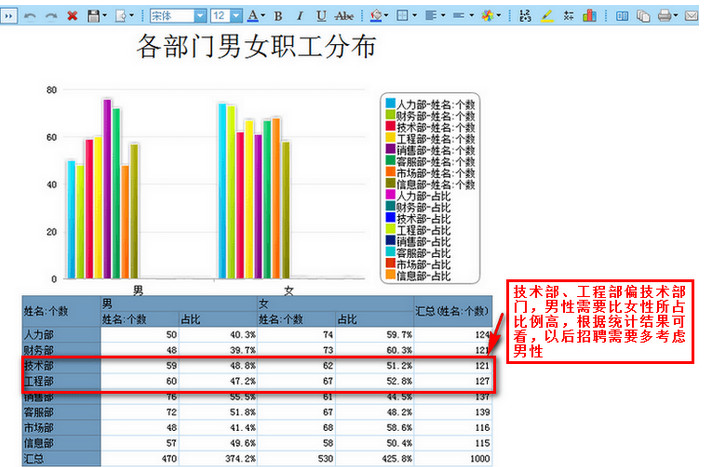Toggle underline formatting
The image size is (704, 467).
tap(320, 16)
